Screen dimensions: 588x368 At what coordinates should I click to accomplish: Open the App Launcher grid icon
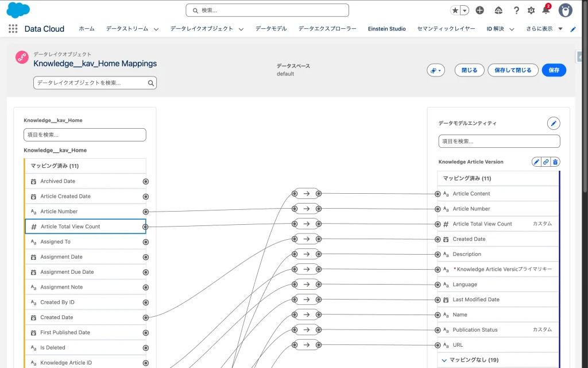pyautogui.click(x=13, y=29)
